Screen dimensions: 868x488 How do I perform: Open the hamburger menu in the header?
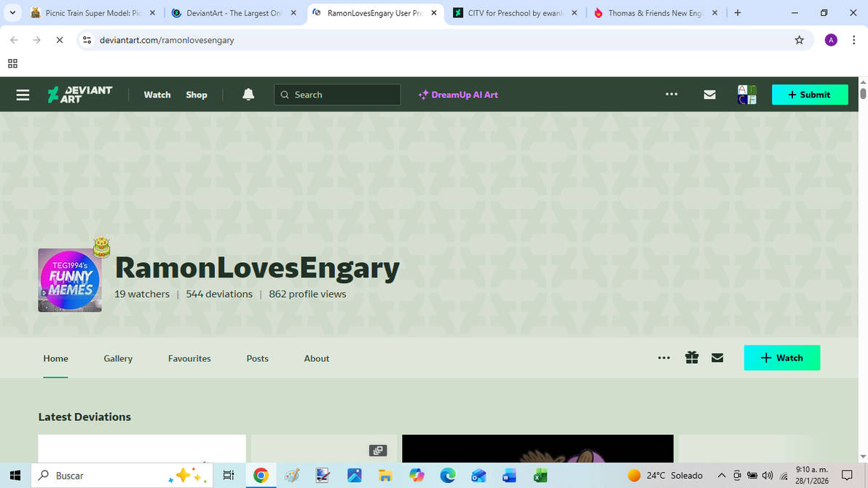(x=23, y=94)
